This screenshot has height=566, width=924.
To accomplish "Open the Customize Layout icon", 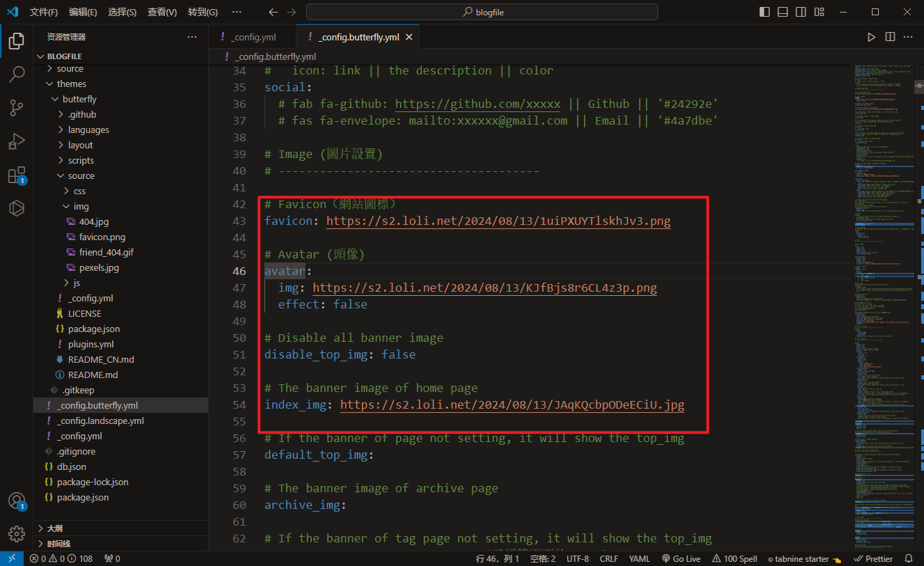I will 819,12.
